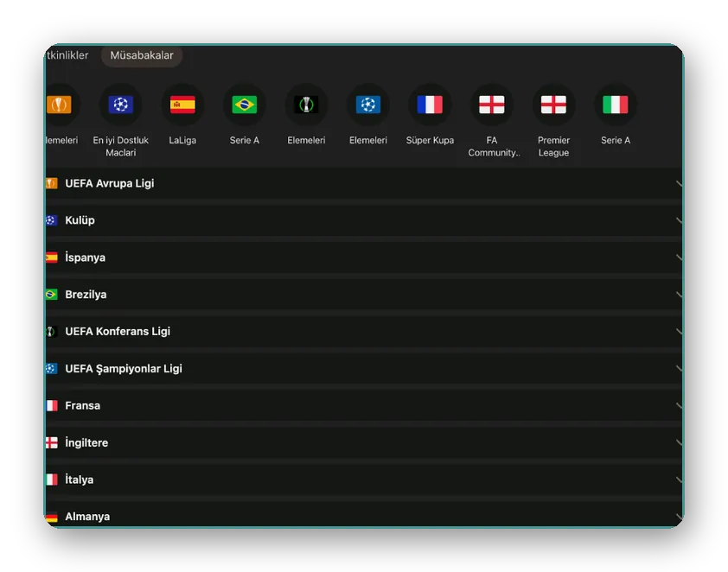
Task: Expand the Kulüp row
Action: click(363, 220)
